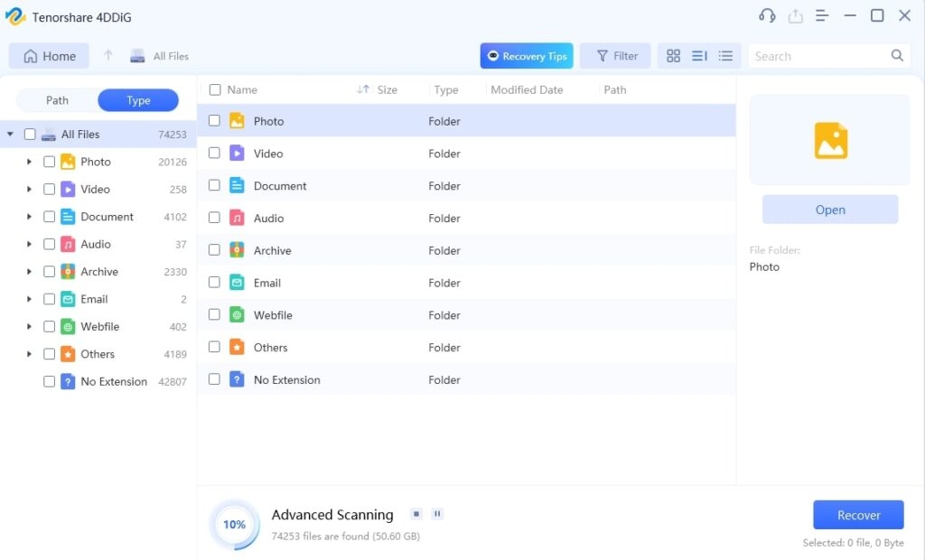Navigate up with the up arrow icon

108,56
